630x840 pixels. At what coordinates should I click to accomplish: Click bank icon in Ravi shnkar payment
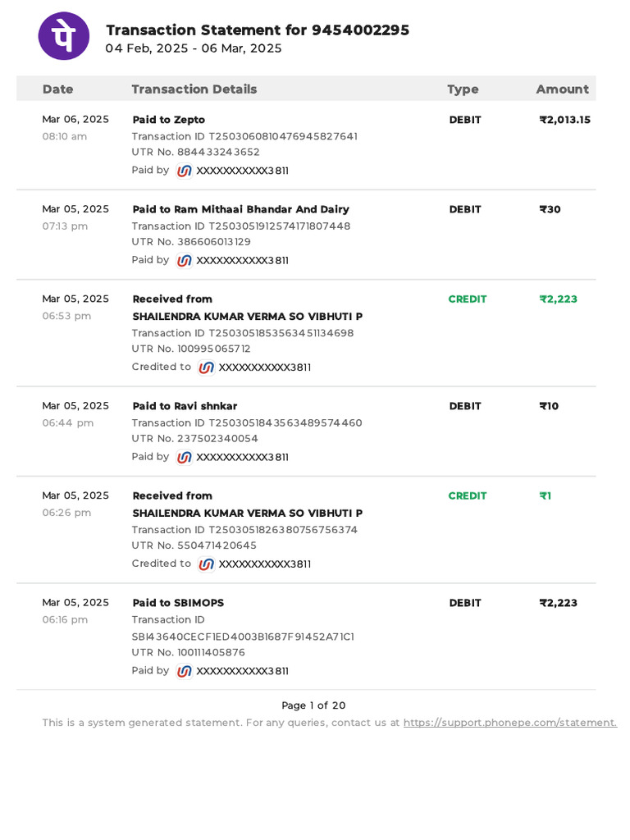click(x=185, y=458)
